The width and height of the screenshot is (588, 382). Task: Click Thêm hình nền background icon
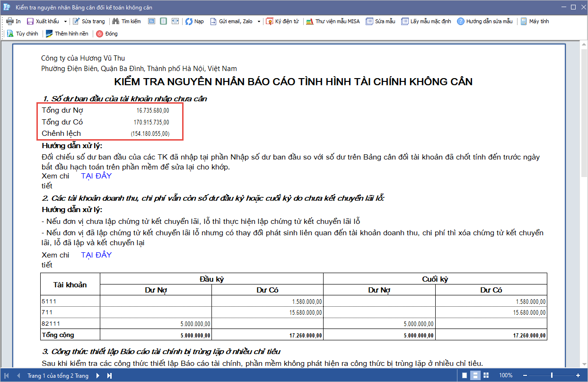pyautogui.click(x=49, y=34)
